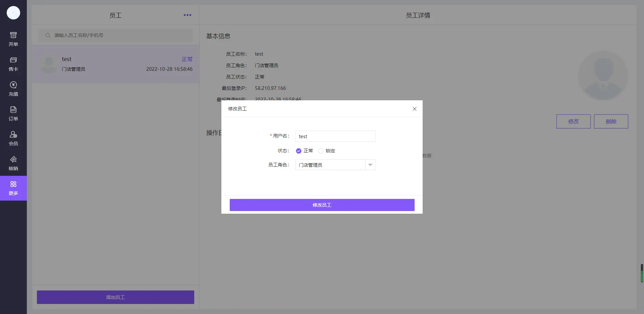Submit the purple 修改员工 button
Screen dimensions: 644x314
coord(322,205)
